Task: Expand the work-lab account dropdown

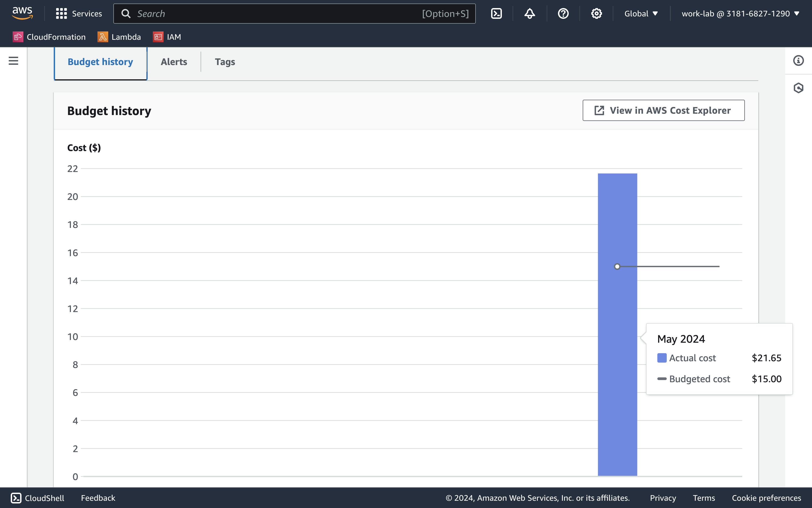Action: pos(741,13)
